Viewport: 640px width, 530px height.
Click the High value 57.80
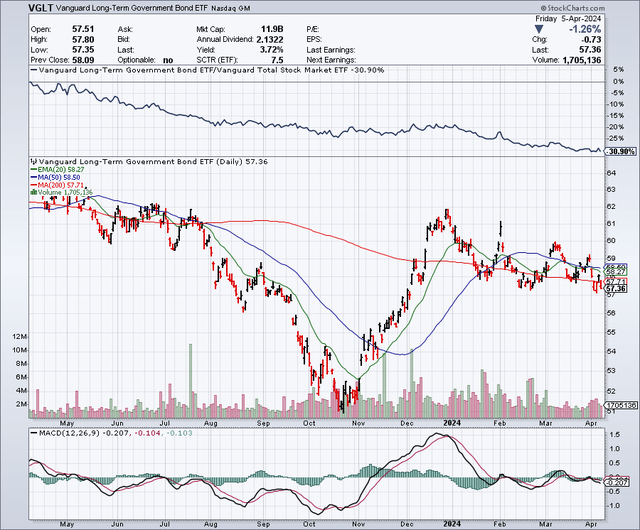83,40
